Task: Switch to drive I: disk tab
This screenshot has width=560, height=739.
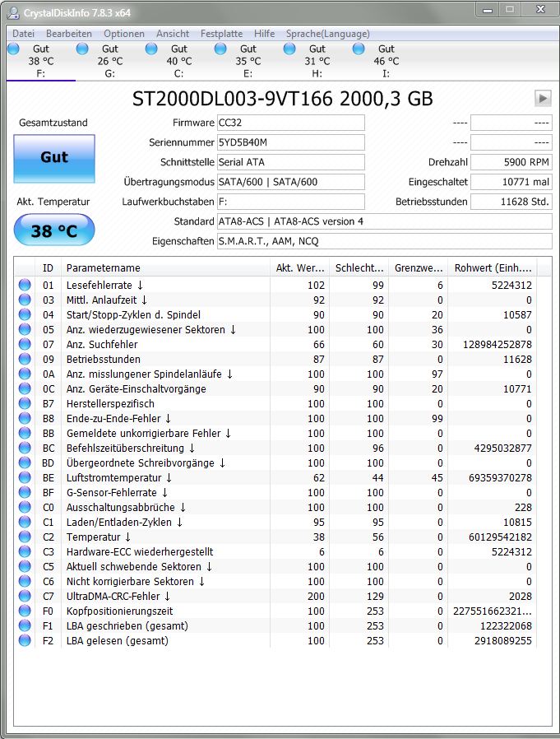Action: click(x=386, y=61)
